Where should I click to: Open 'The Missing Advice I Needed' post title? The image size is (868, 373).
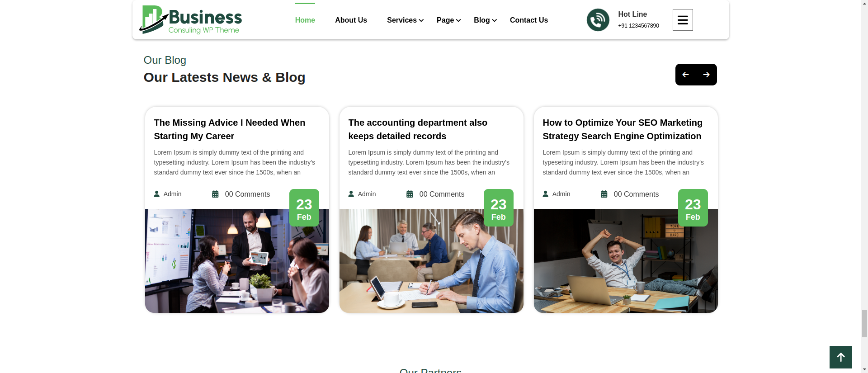click(230, 129)
